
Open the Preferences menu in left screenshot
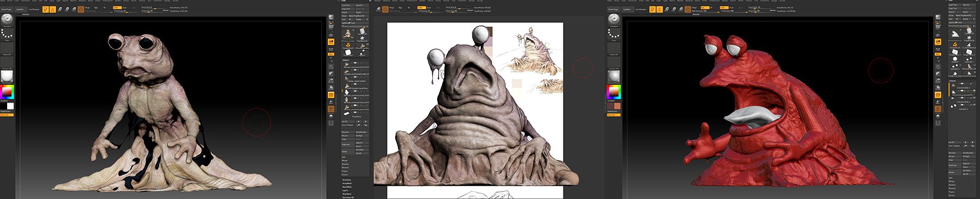pos(107,1)
